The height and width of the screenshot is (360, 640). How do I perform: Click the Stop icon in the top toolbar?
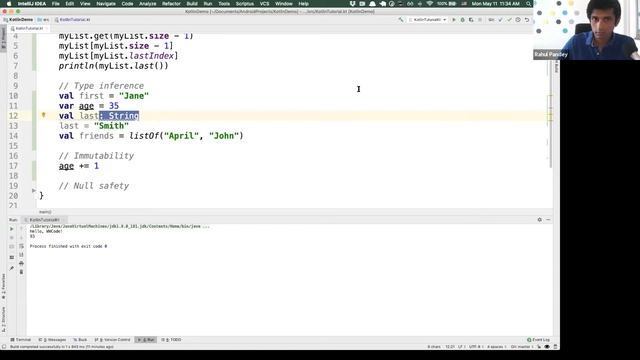coord(480,20)
